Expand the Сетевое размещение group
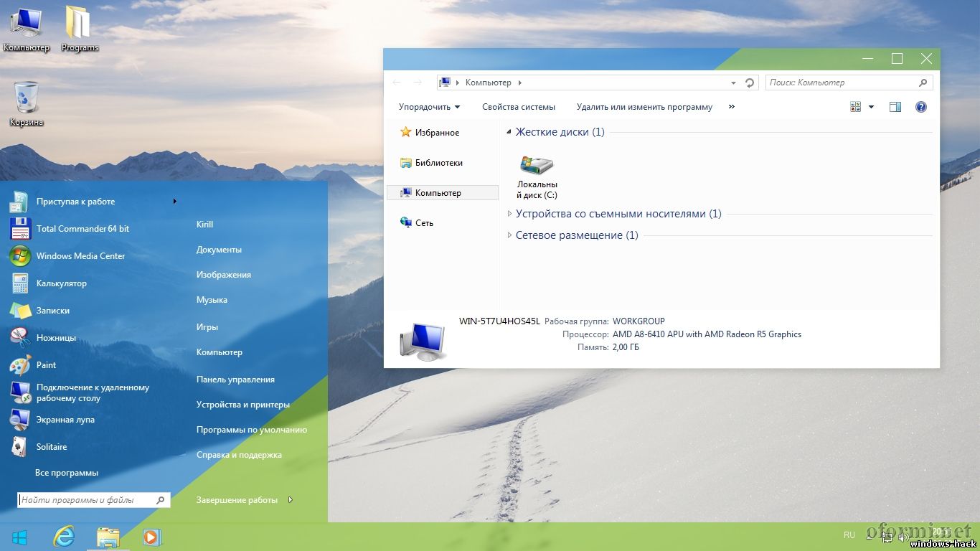The height and width of the screenshot is (551, 980). tap(509, 235)
